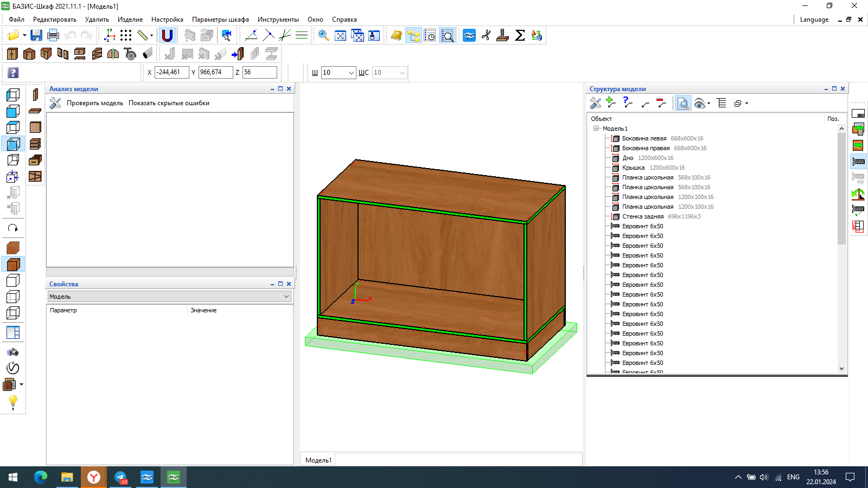The image size is (868, 488).
Task: Open the Ш width dropdown with value 10
Action: pyautogui.click(x=351, y=73)
